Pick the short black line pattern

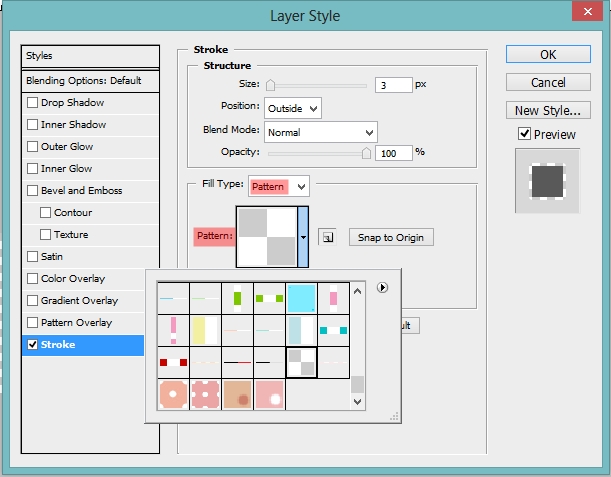click(x=269, y=362)
